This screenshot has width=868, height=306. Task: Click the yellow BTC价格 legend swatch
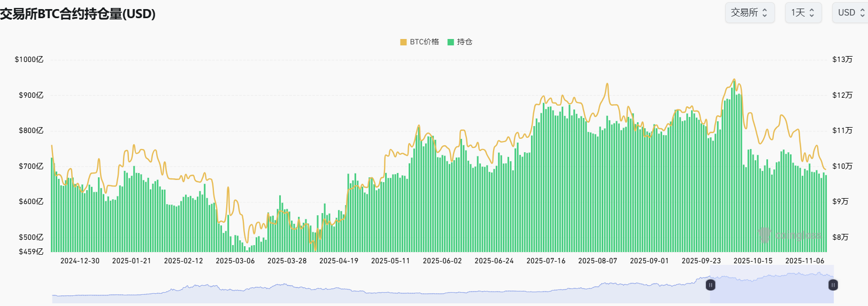[403, 42]
